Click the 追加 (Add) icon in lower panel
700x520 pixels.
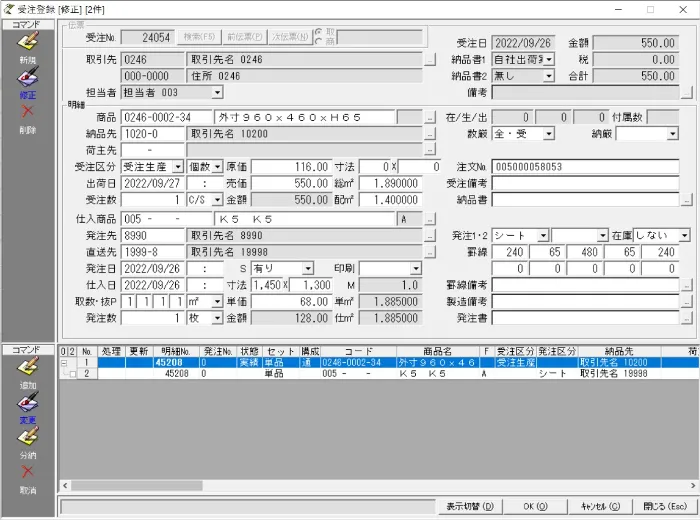(28, 367)
